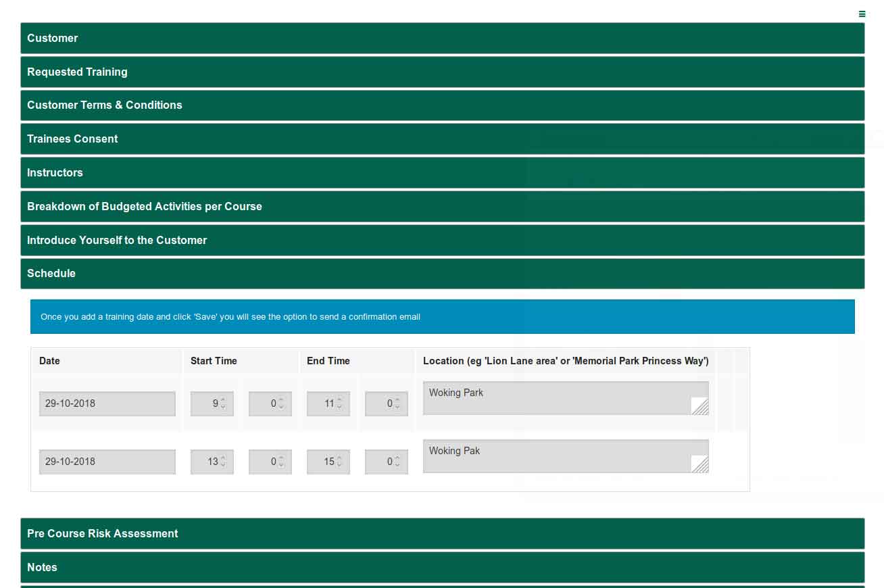Open the hamburger menu icon at top right
The image size is (884, 588).
coord(862,14)
